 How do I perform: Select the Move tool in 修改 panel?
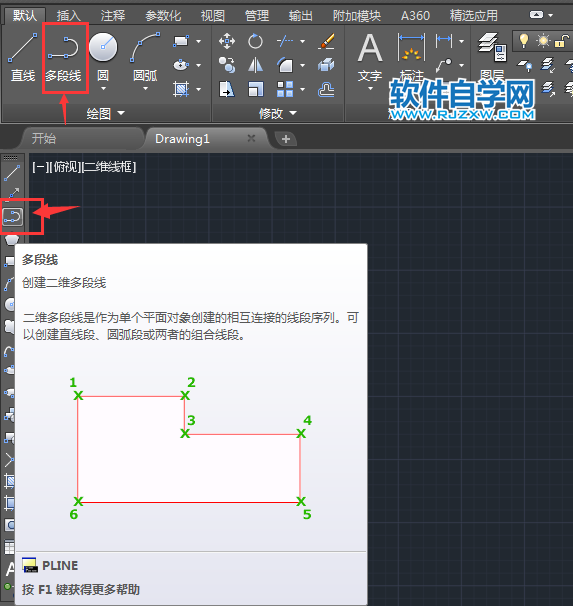pyautogui.click(x=227, y=41)
